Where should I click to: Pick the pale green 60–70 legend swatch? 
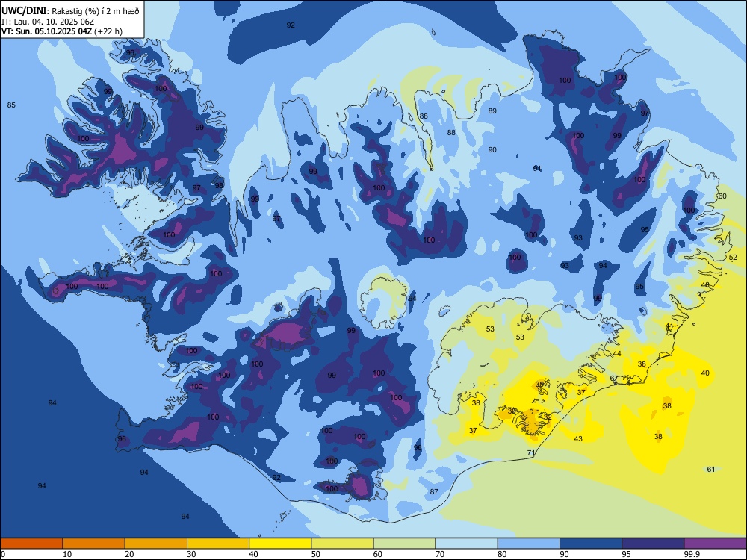click(x=404, y=544)
